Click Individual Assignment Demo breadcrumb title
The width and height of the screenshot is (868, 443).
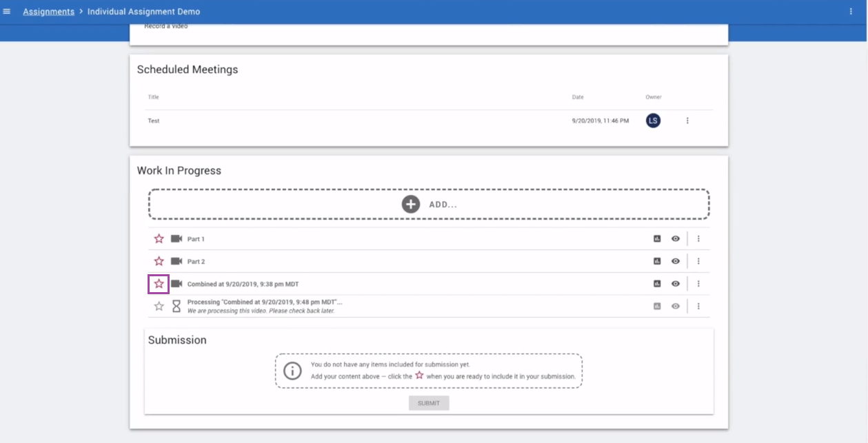coord(143,12)
